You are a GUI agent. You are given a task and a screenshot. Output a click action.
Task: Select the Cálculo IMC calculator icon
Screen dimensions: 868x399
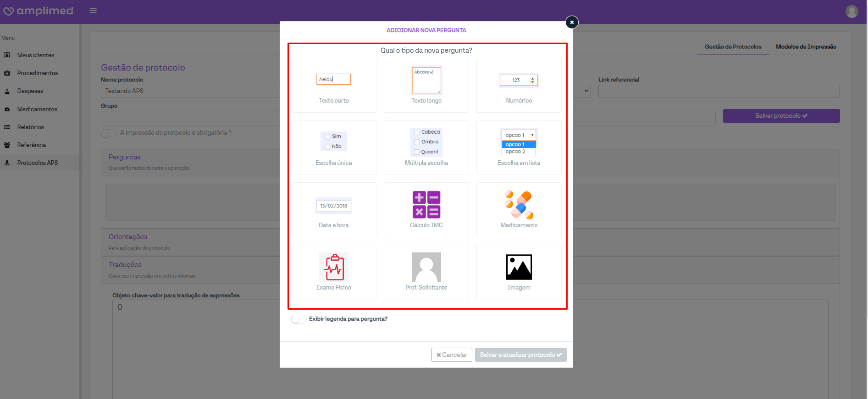click(x=426, y=204)
